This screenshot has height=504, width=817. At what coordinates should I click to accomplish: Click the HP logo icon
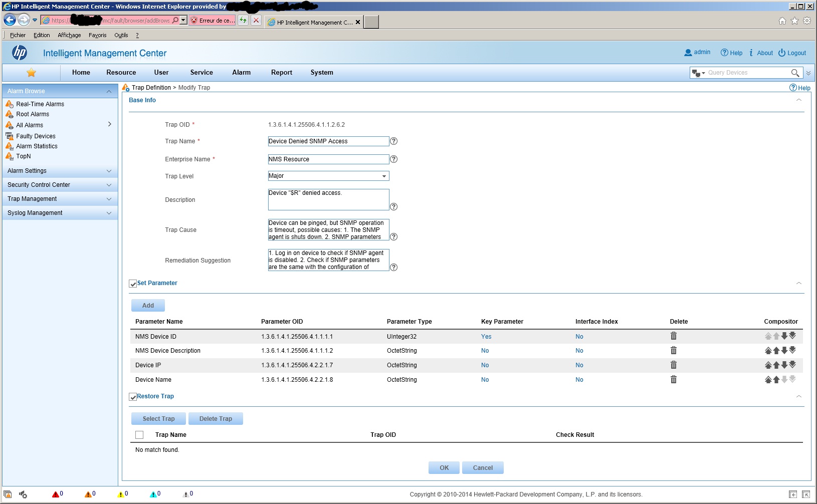20,53
